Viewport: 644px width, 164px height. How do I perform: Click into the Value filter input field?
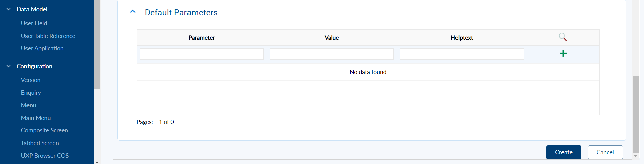(332, 54)
